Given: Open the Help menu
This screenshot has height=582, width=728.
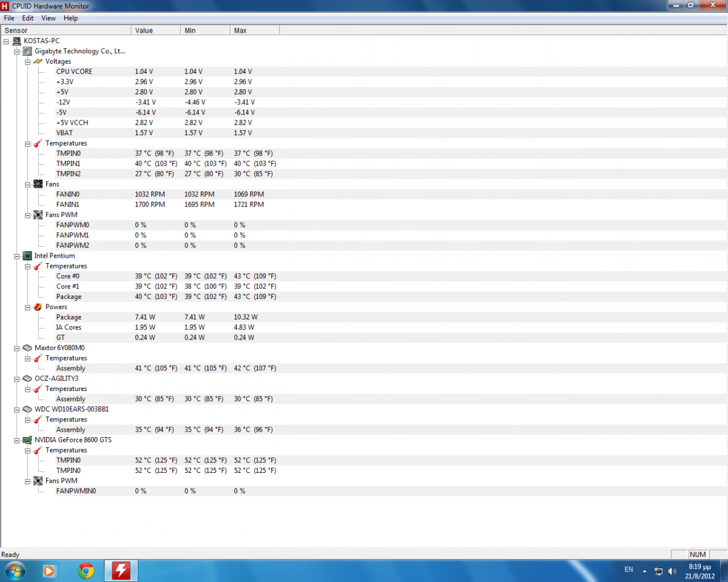Looking at the screenshot, I should pyautogui.click(x=71, y=18).
